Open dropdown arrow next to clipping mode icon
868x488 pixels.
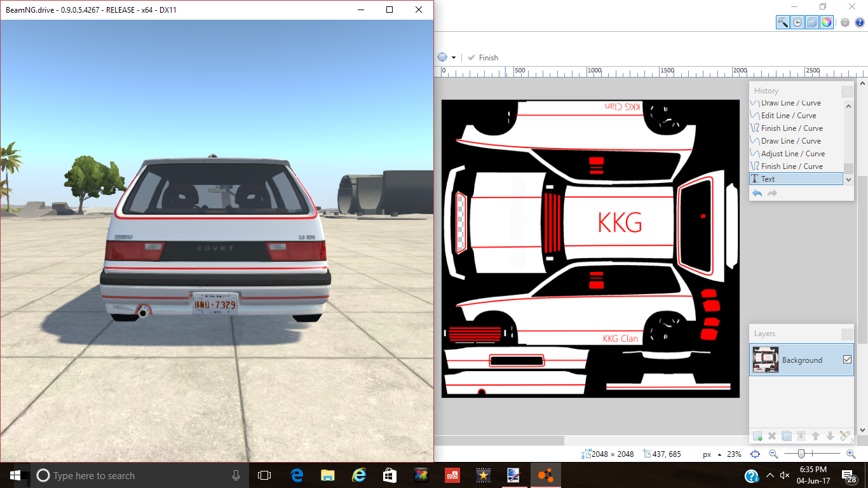point(452,57)
